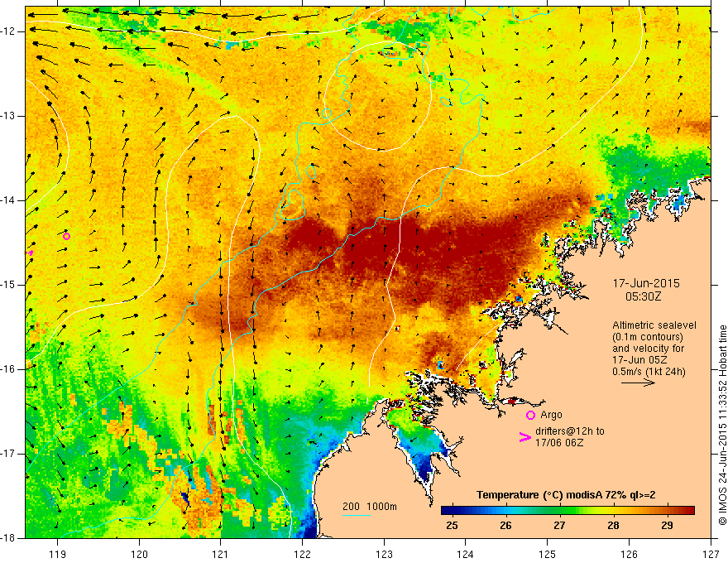Click the drifters@12h legend text

click(x=570, y=436)
